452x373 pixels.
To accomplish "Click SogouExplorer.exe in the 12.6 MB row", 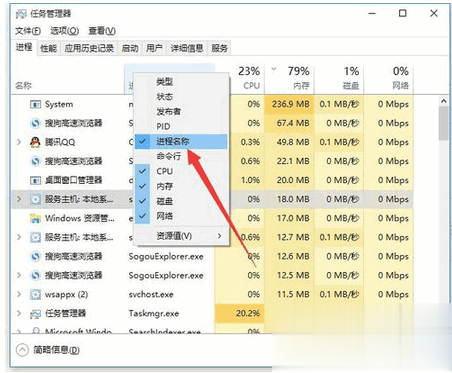I will [x=166, y=257].
